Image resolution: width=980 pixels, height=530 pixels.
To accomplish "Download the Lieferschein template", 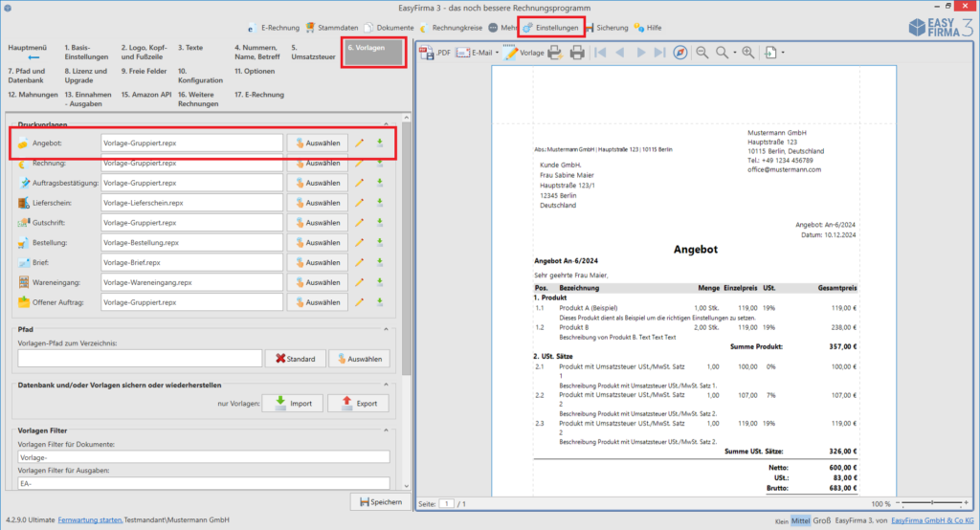I will [x=379, y=203].
